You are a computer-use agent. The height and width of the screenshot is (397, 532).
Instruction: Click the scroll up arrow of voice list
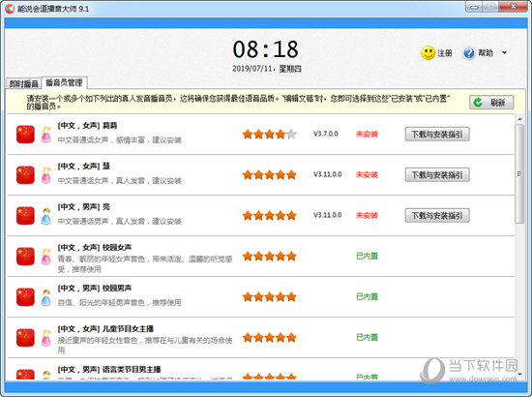519,119
